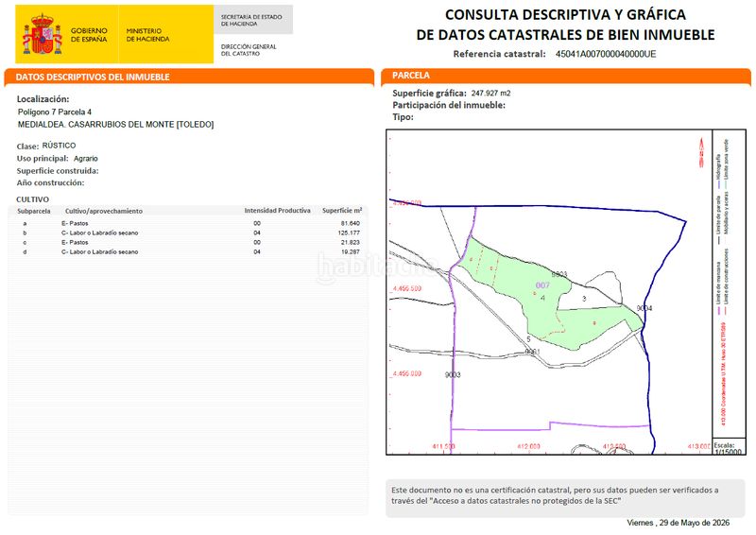The width and height of the screenshot is (756, 535).
Task: Select 'E- Pastos' in subparcel c row
Action: (75, 243)
